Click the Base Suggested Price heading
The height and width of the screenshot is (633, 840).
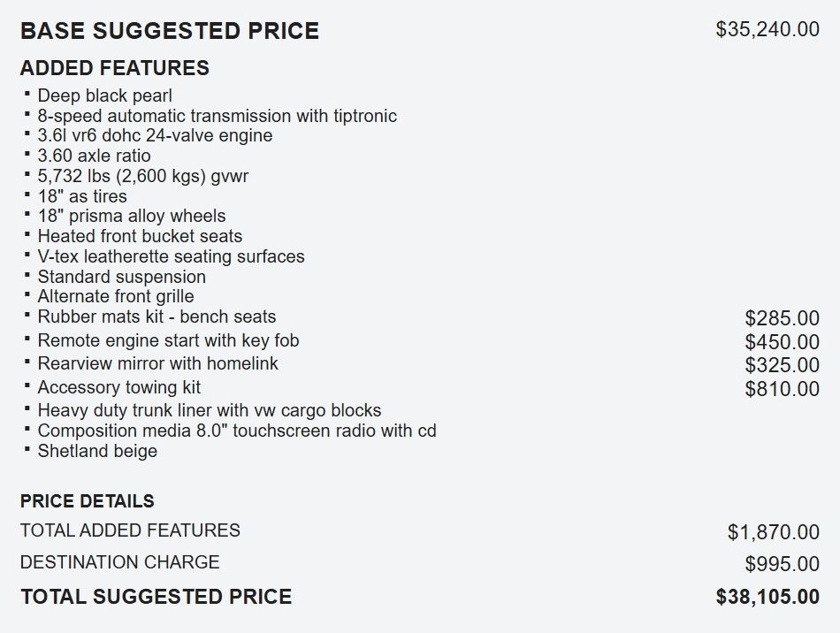point(169,31)
